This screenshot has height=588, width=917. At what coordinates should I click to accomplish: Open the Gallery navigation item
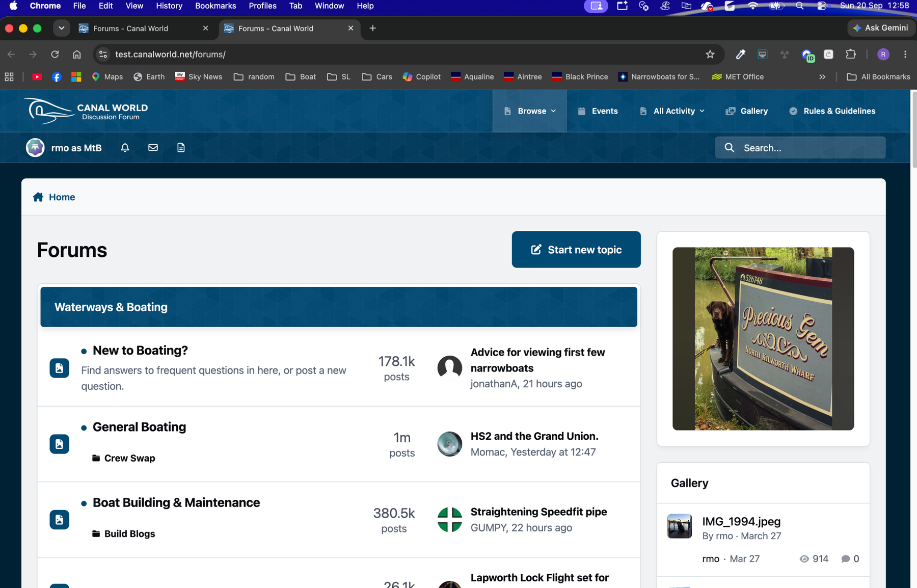746,111
